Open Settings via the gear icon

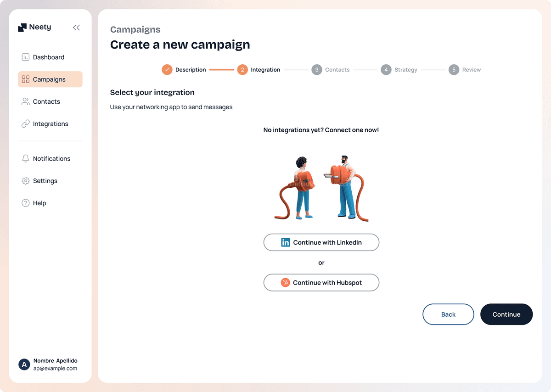(x=26, y=181)
